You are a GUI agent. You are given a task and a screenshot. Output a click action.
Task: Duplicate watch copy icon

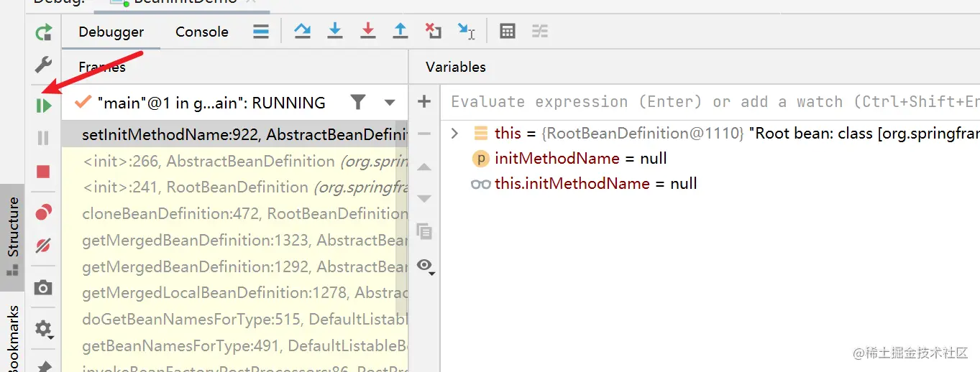tap(424, 231)
